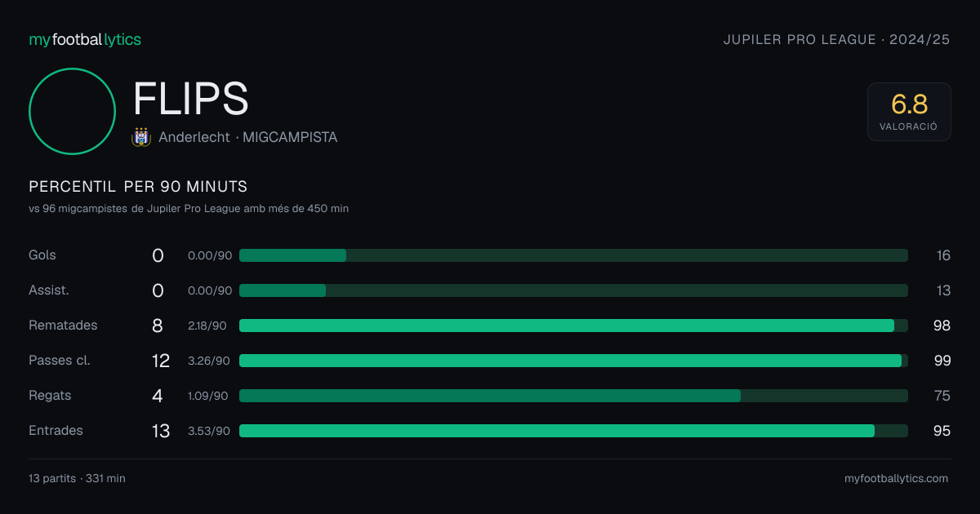Open the myfootballytics.com footer link

point(896,478)
